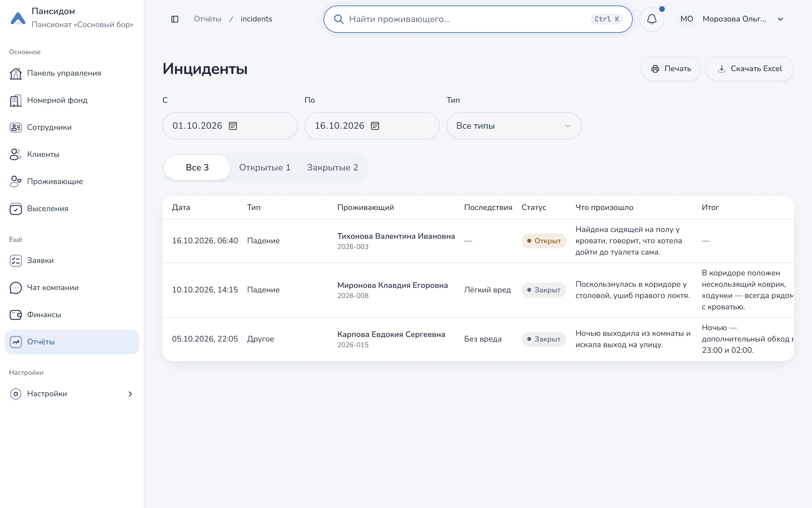Image resolution: width=812 pixels, height=508 pixels.
Task: Click the date 10.10.2026, 14:15
Action: point(205,290)
